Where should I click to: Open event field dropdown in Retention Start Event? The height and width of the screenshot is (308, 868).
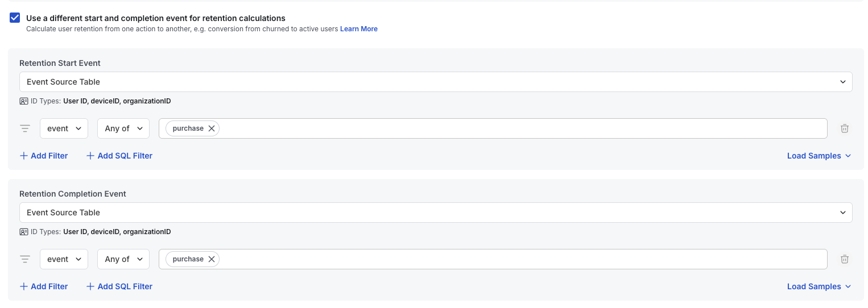[64, 128]
